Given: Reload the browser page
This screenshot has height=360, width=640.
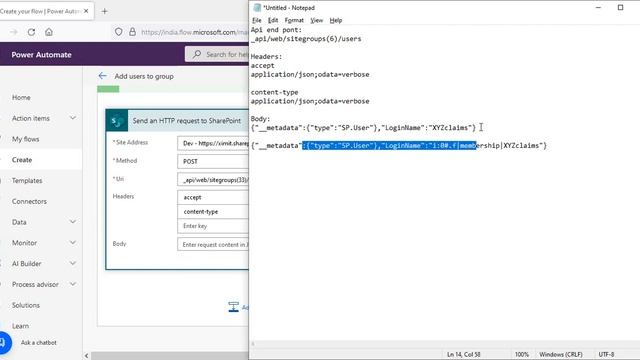Looking at the screenshot, I should tap(31, 32).
